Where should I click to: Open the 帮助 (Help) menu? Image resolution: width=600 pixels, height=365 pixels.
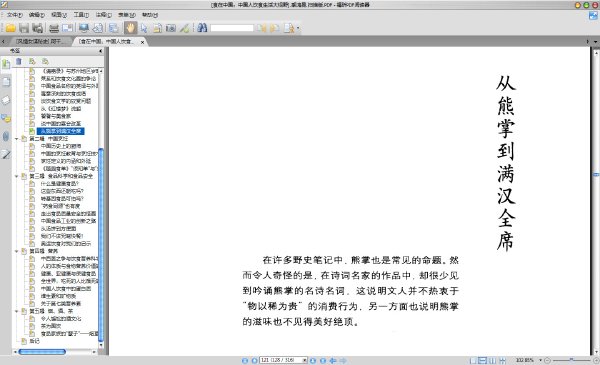[150, 15]
